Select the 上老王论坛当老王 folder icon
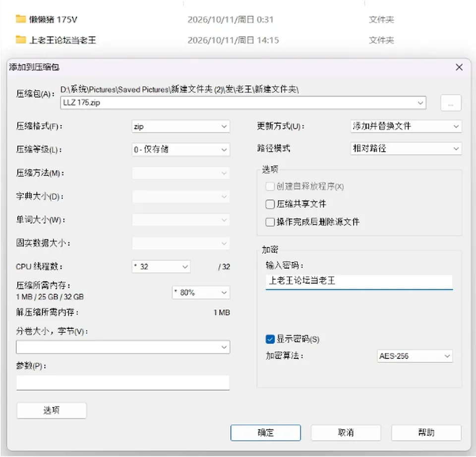The image size is (476, 457). (21, 40)
